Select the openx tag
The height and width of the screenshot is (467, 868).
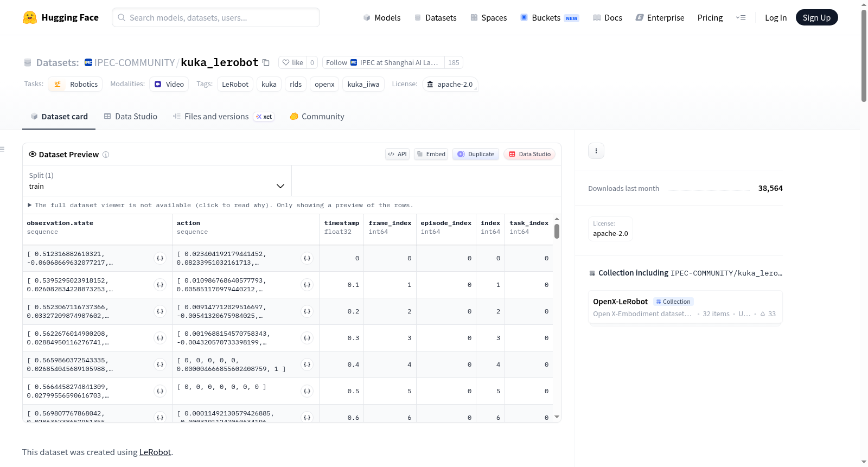[324, 84]
